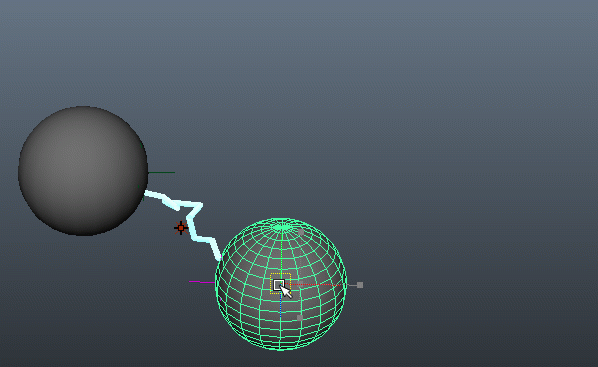The width and height of the screenshot is (598, 367).
Task: Click the bottom pole of the wireframe sphere
Action: coord(281,348)
